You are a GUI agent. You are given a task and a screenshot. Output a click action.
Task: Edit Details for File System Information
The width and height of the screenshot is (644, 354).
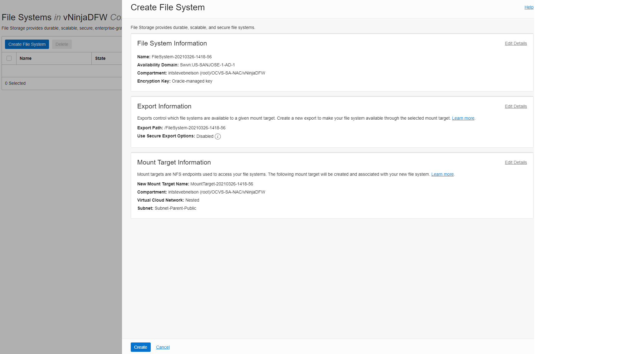coord(515,43)
